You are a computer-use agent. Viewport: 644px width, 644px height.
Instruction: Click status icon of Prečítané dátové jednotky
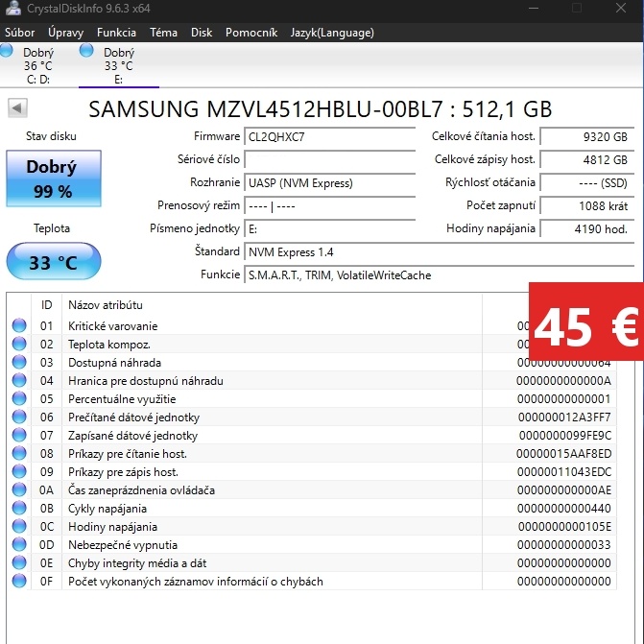point(19,417)
